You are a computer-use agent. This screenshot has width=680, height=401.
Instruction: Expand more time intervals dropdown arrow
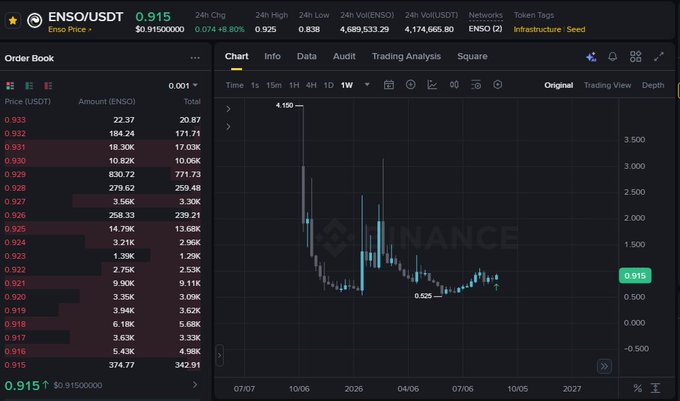point(367,85)
